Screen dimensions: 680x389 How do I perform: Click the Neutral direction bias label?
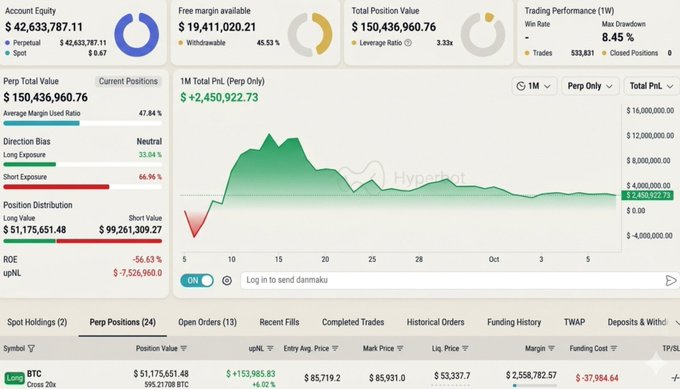click(149, 141)
